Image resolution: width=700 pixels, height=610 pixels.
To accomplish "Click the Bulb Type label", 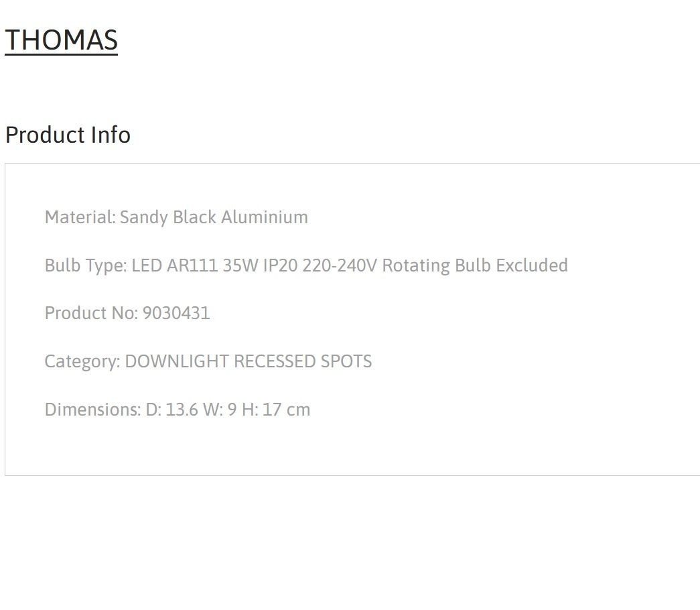I will click(x=86, y=265).
